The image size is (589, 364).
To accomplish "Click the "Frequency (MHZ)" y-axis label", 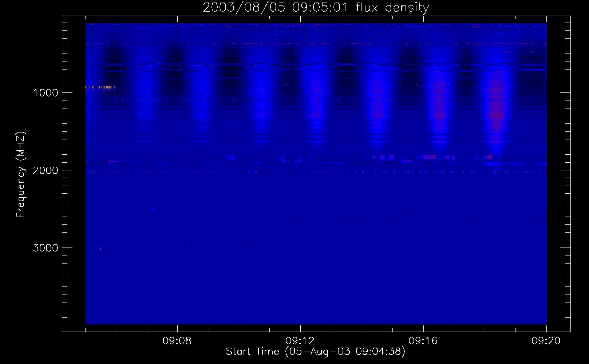I will tap(21, 175).
